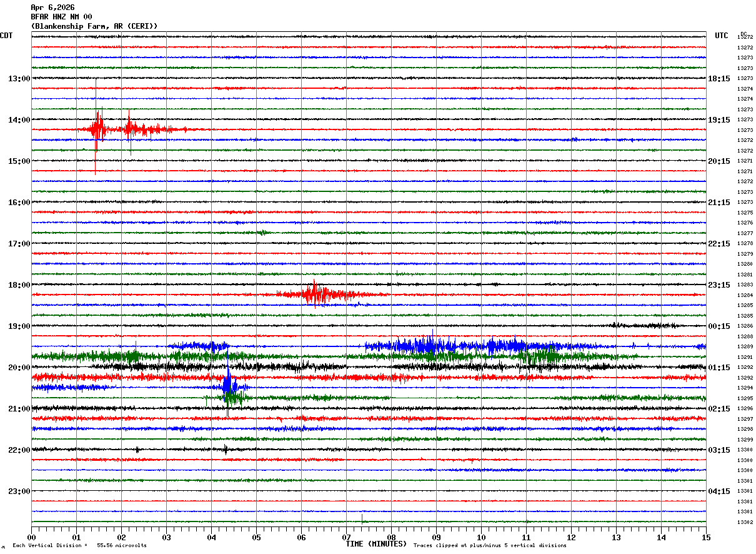756x554 pixels.
Task: Click the 20:15 UTC time label
Action: click(719, 161)
